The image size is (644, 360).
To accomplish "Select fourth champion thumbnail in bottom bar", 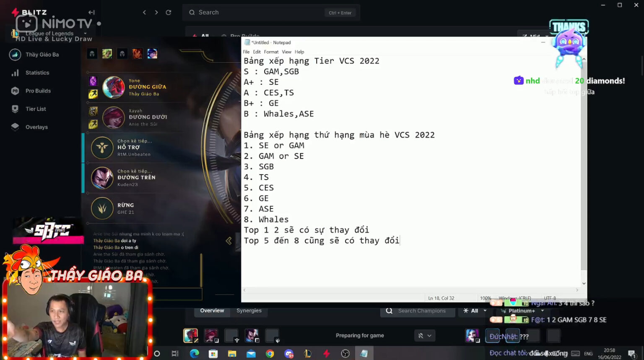I will pos(252,336).
